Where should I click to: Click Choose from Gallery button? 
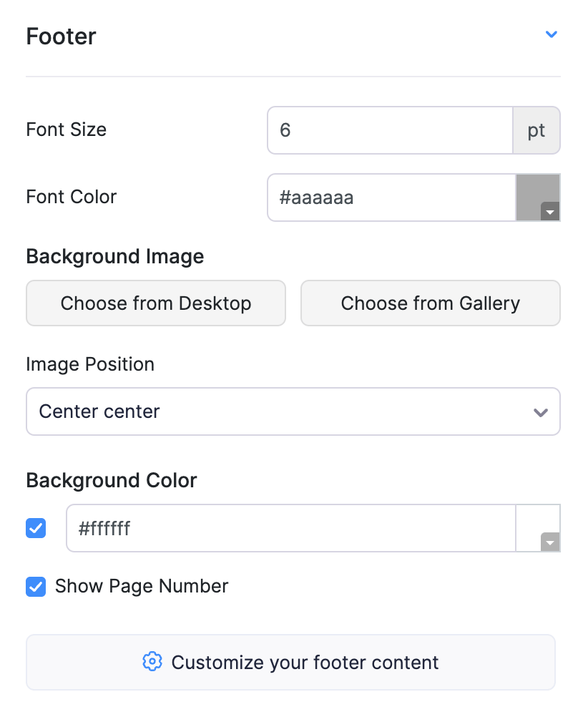[x=430, y=303]
